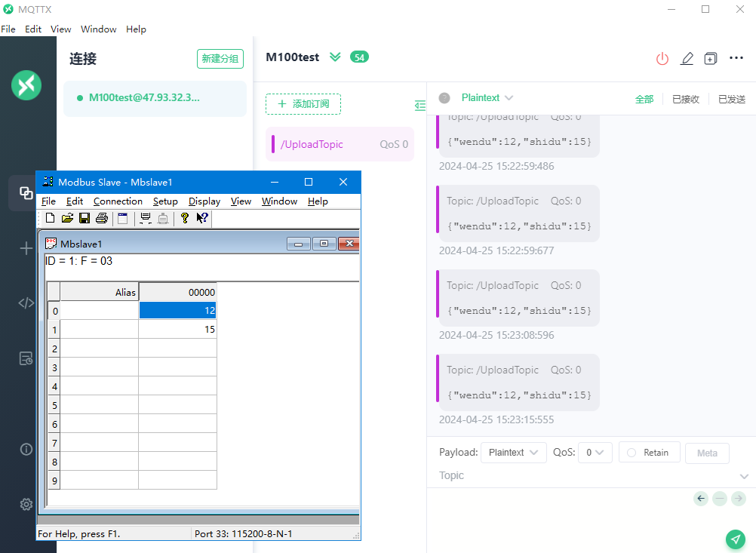Open the Connections page in the MQTTX sidebar

click(x=26, y=193)
